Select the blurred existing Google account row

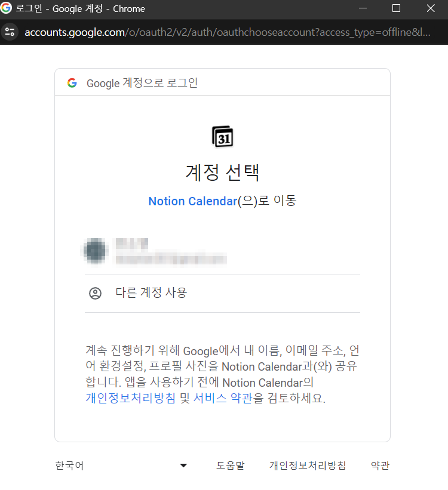222,251
